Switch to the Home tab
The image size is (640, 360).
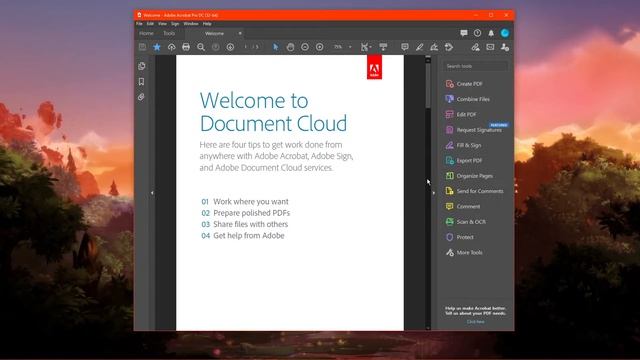pos(146,33)
